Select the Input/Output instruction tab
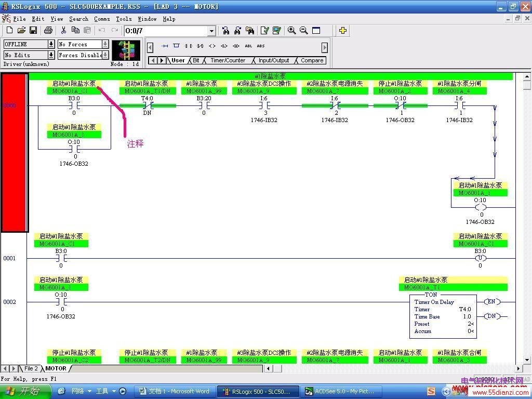This screenshot has width=532, height=399. (x=273, y=60)
